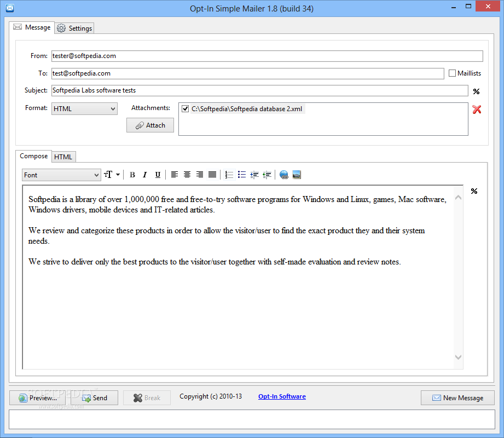Toggle italic formatting in the editor toolbar
Image resolution: width=504 pixels, height=438 pixels.
[x=145, y=175]
